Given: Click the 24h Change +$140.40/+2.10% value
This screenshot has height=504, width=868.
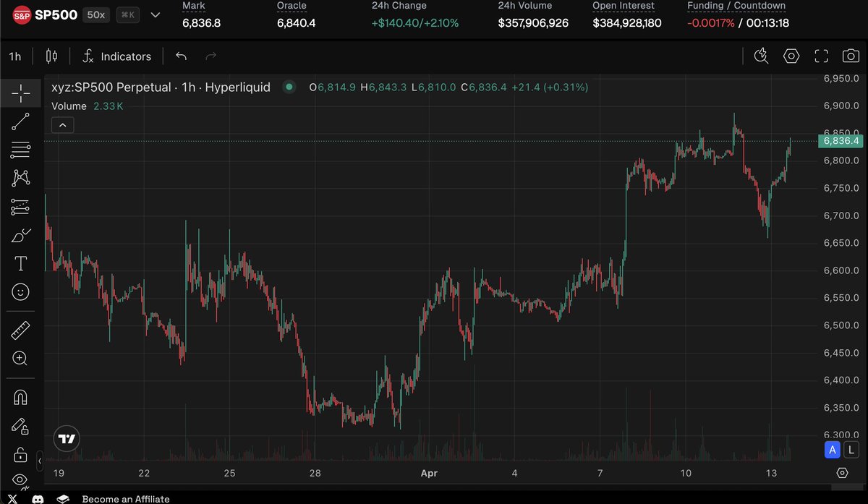Looking at the screenshot, I should click(415, 23).
